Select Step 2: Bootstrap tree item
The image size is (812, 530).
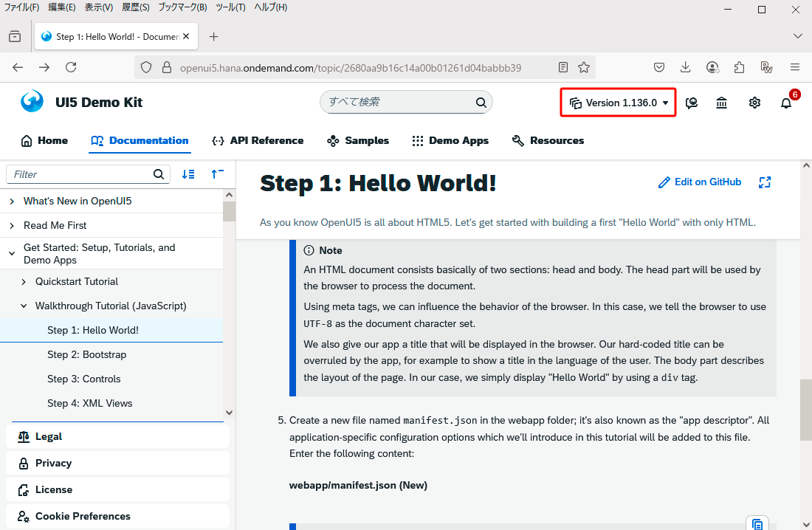click(x=111, y=354)
